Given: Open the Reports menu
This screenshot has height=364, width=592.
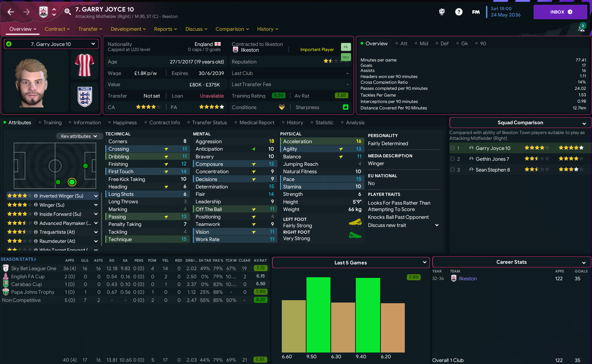Looking at the screenshot, I should (166, 29).
